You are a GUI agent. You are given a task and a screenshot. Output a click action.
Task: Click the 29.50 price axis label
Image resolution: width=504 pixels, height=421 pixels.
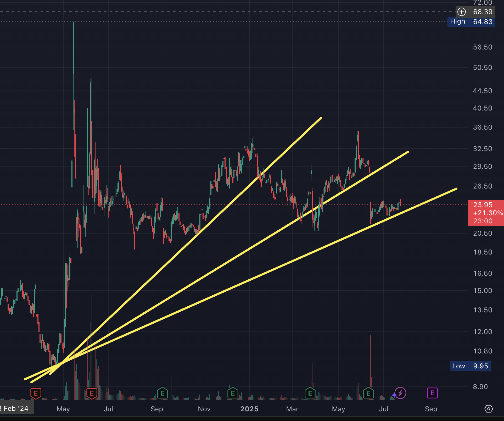[x=483, y=167]
